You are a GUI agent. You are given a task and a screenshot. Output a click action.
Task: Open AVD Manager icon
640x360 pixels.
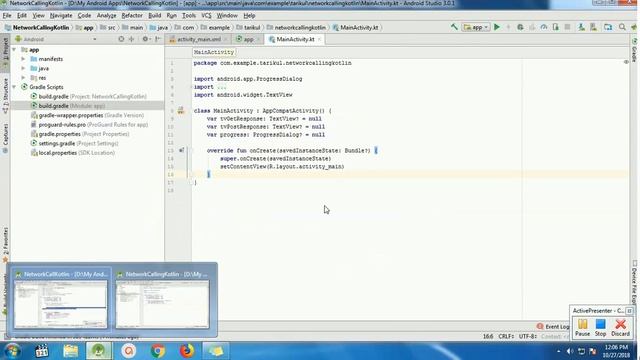click(x=582, y=27)
